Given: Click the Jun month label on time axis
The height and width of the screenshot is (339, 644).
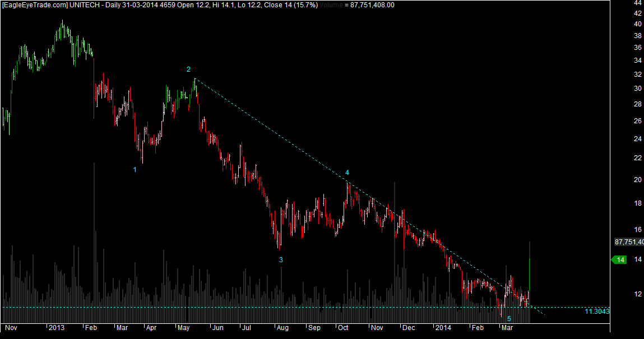Looking at the screenshot, I should coord(217,327).
